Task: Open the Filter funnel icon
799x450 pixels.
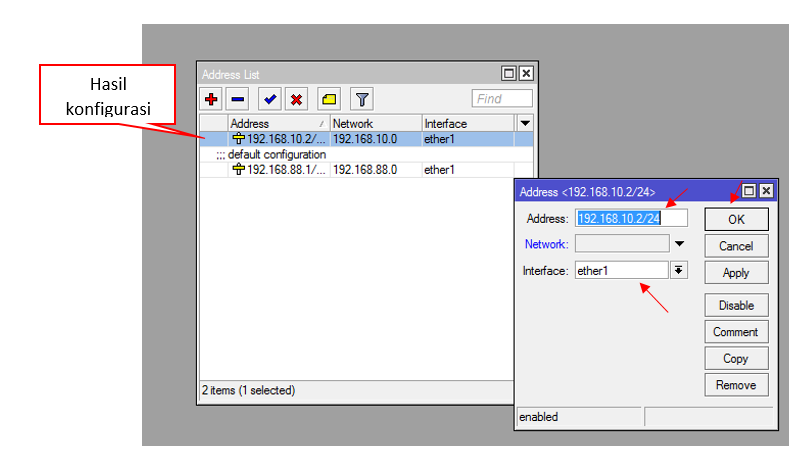Action: (x=362, y=99)
